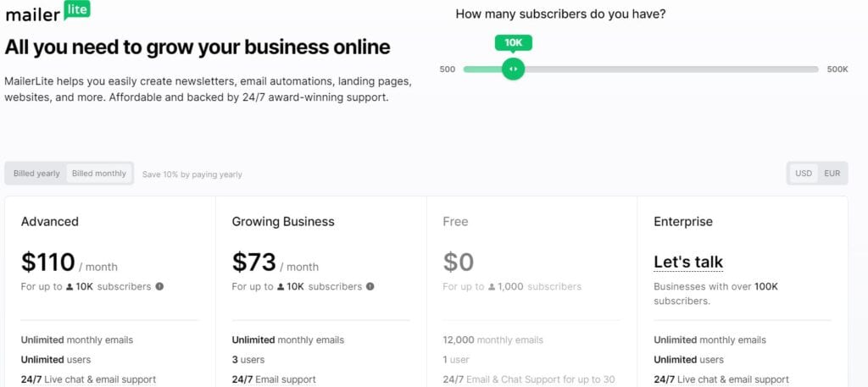Click 'For up to 1,000 subscribers' text
The width and height of the screenshot is (868, 387).
512,287
